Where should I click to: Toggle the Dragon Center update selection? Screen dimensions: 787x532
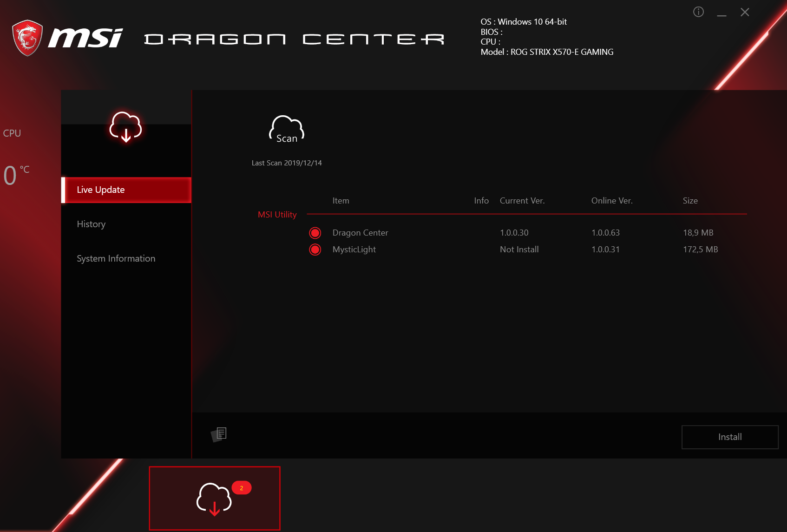(315, 233)
